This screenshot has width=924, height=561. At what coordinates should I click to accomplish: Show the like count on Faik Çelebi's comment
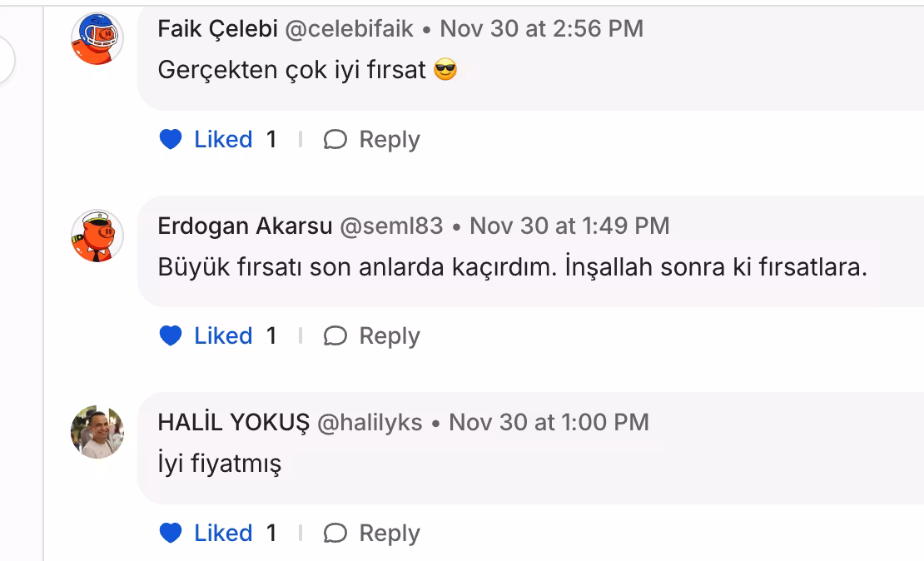tap(271, 140)
